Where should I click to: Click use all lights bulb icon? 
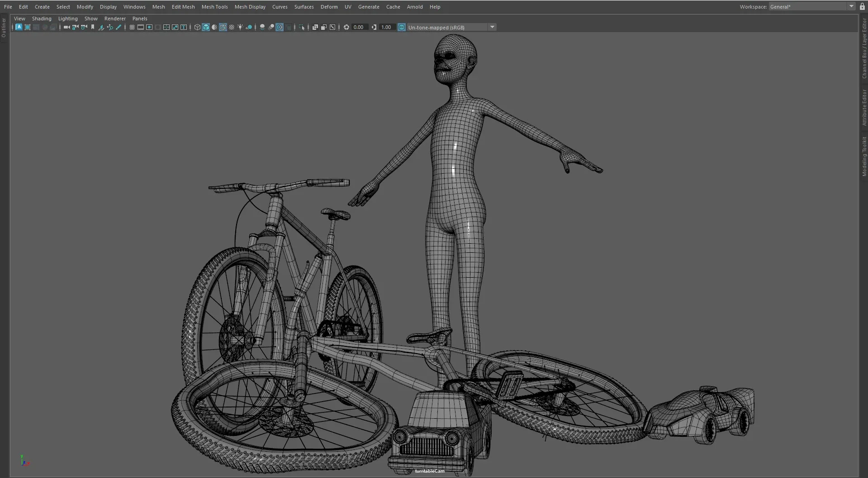coord(240,27)
